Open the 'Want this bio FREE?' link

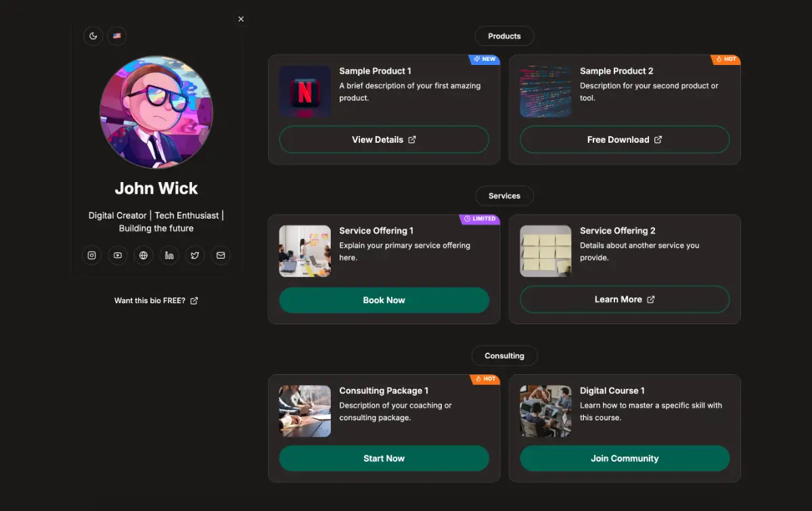click(156, 301)
